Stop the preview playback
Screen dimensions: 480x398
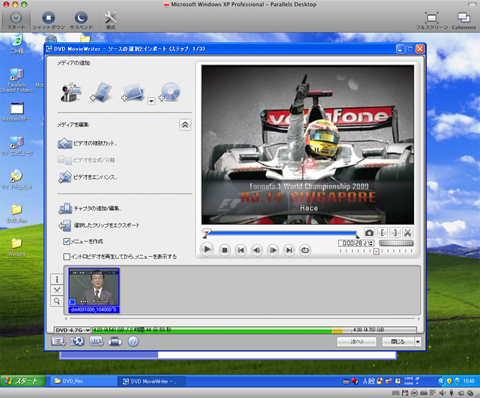point(225,250)
